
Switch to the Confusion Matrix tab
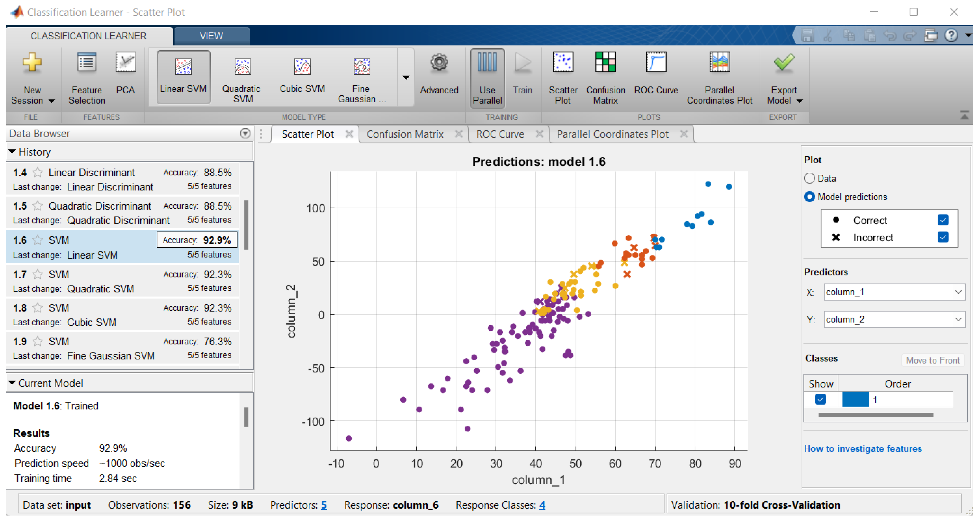405,134
